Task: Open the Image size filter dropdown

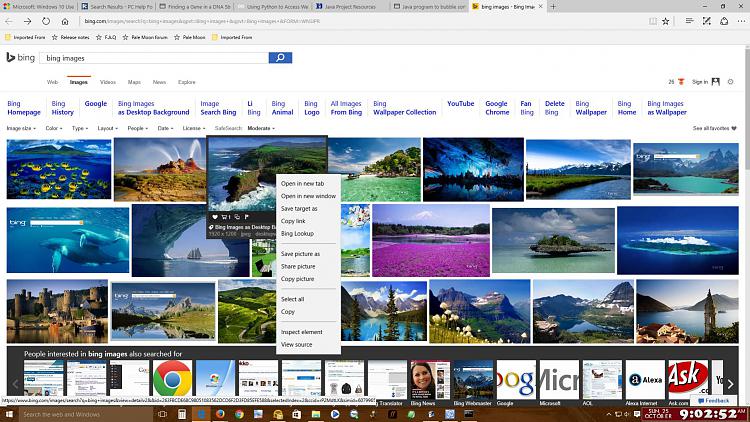Action: (x=21, y=128)
